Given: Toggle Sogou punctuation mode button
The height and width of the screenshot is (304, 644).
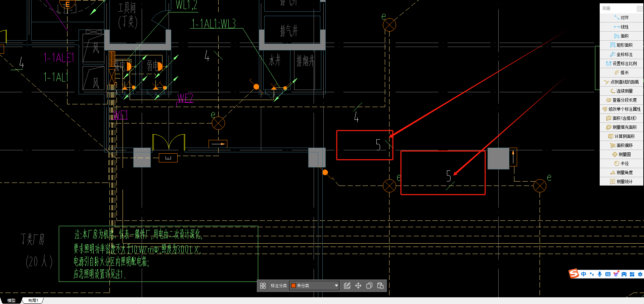Looking at the screenshot, I should (x=592, y=274).
